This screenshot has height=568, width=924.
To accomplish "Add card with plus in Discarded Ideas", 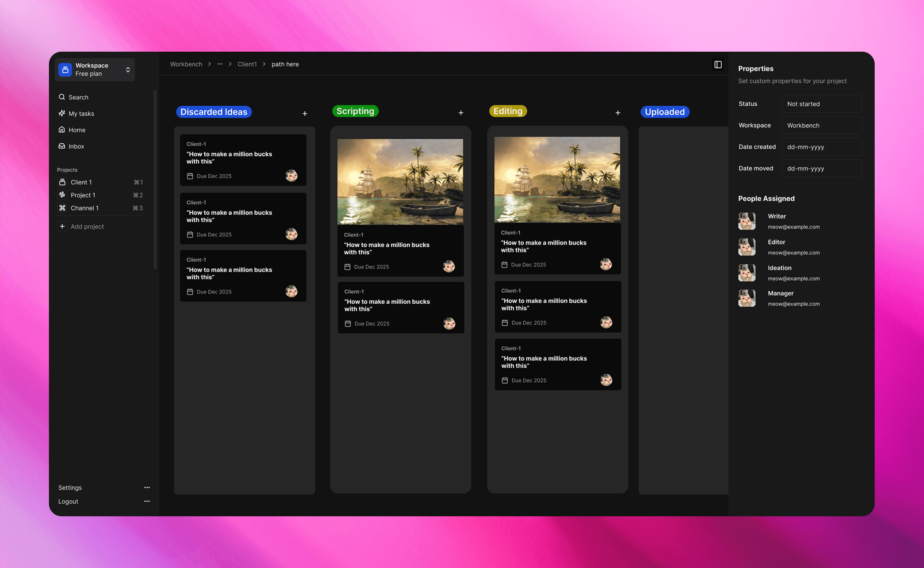I will tap(305, 114).
